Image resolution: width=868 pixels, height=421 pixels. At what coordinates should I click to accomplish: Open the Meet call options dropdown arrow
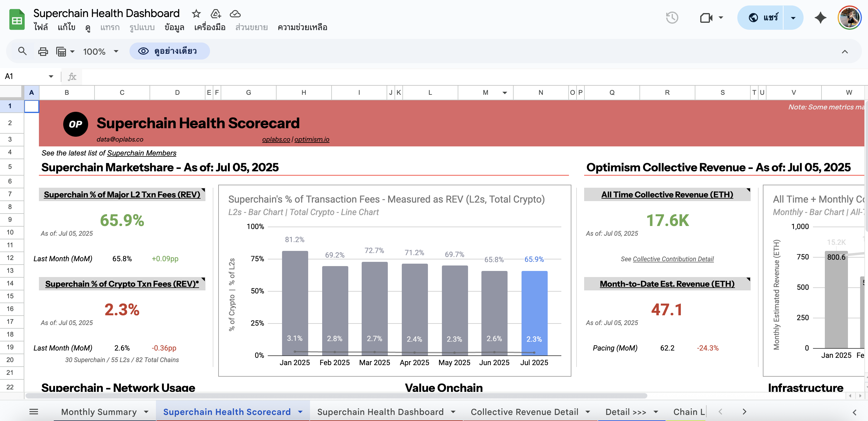[721, 18]
